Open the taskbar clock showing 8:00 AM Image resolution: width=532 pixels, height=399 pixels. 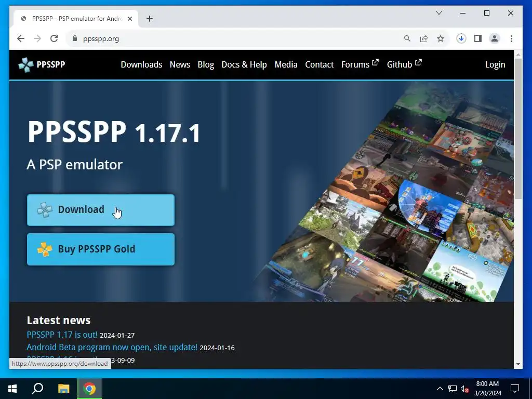(487, 389)
